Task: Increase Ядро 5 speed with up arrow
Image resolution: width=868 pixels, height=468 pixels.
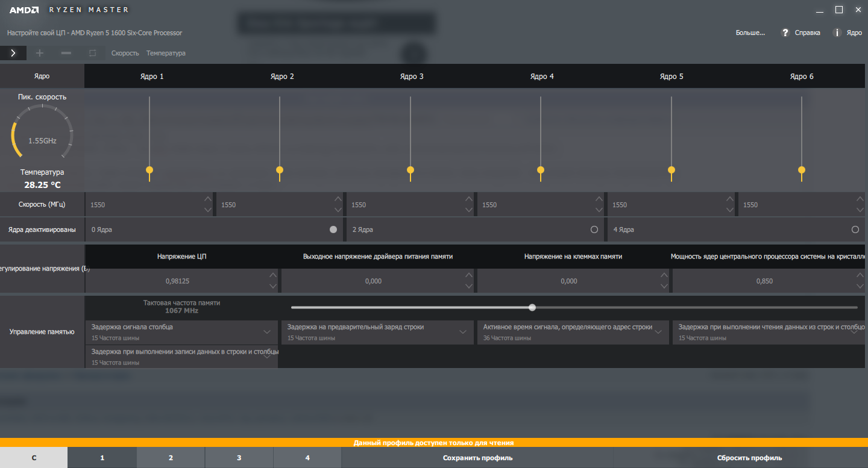Action: click(730, 199)
